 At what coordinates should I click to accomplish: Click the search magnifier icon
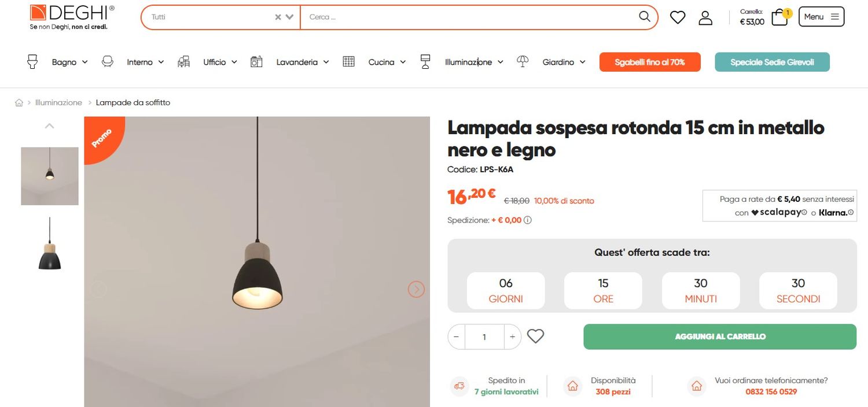coord(644,17)
